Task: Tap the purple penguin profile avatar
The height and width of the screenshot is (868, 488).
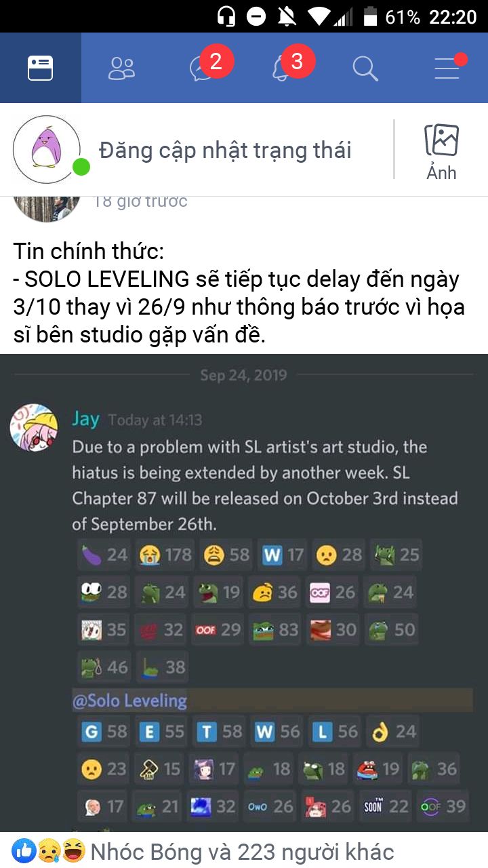Action: click(47, 150)
